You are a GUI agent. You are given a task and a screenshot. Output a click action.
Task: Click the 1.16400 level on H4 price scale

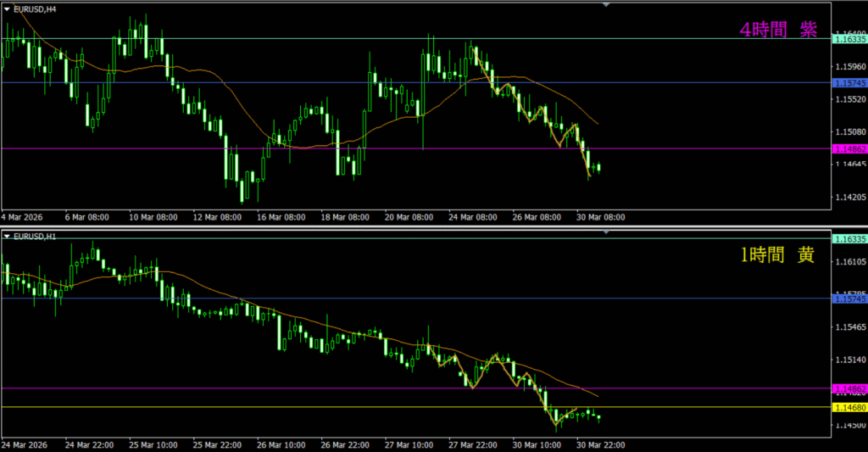pyautogui.click(x=849, y=32)
